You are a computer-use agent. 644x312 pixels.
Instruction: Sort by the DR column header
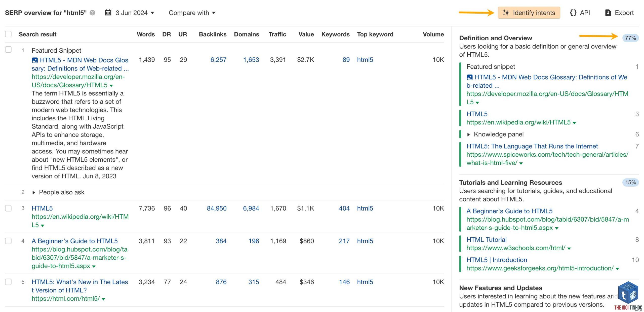(x=167, y=34)
